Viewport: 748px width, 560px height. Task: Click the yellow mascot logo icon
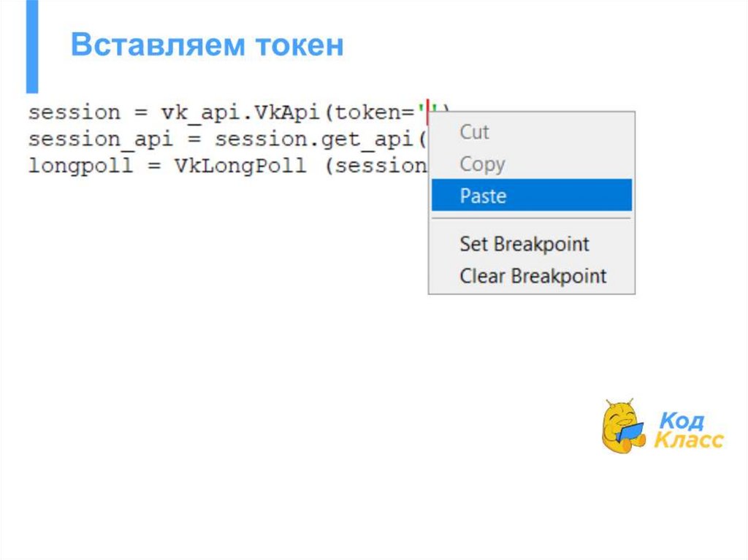pos(622,426)
